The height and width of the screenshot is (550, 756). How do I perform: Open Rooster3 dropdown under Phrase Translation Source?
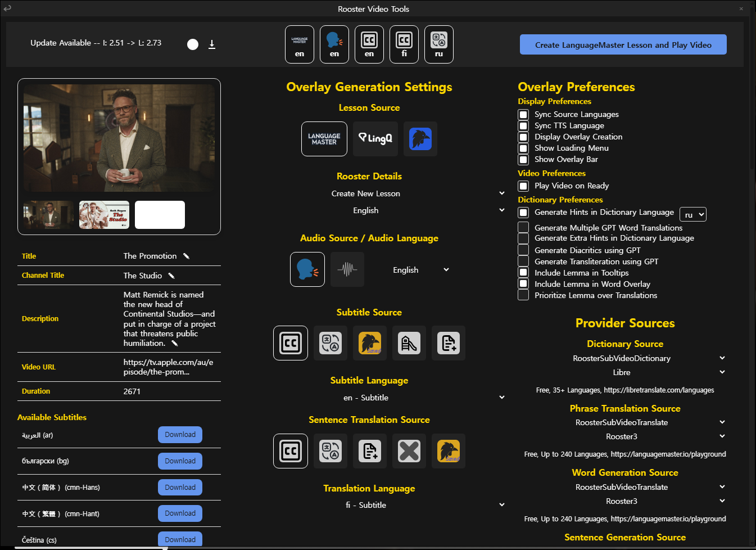click(x=625, y=436)
